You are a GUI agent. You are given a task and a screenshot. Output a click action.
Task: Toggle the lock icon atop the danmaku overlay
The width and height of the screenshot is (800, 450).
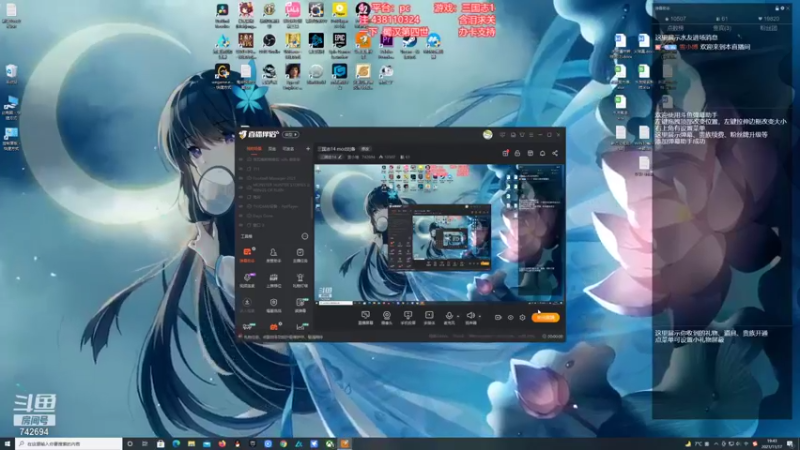(x=777, y=8)
